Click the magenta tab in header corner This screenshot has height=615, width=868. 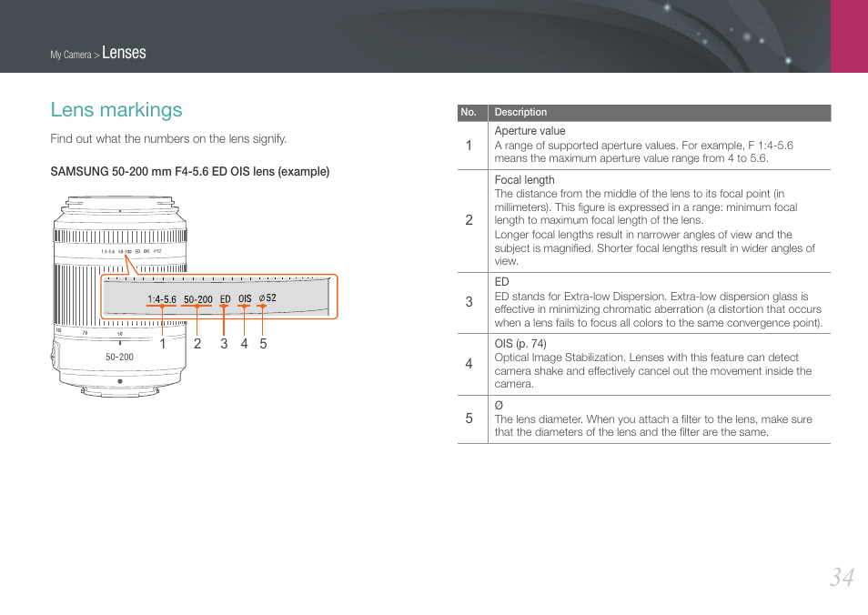[x=849, y=36]
